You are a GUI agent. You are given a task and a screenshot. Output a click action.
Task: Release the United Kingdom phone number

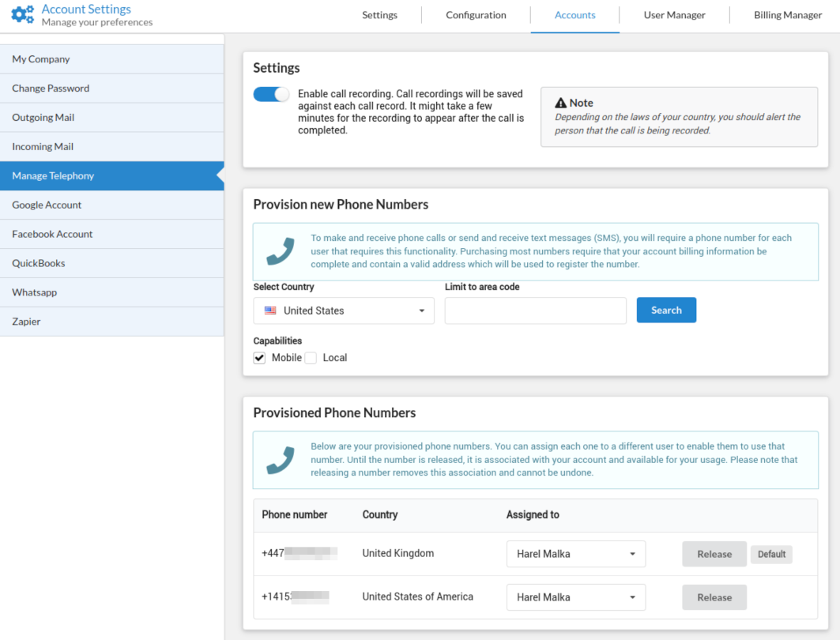coord(714,554)
